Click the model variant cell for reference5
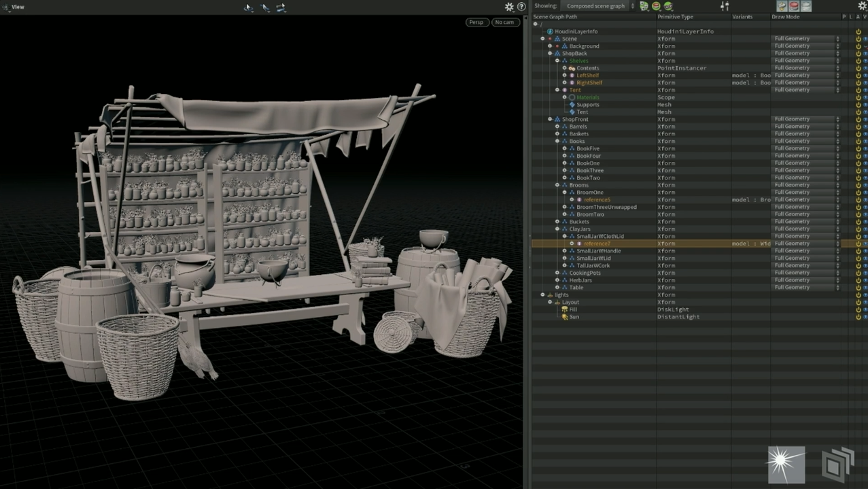Viewport: 868px width, 489px height. (751, 200)
